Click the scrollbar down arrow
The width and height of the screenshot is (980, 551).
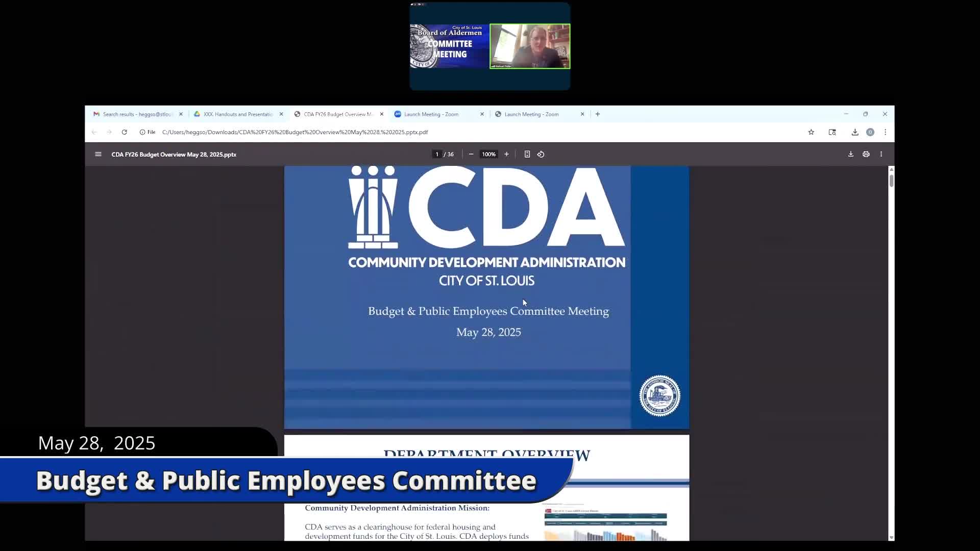pos(891,537)
